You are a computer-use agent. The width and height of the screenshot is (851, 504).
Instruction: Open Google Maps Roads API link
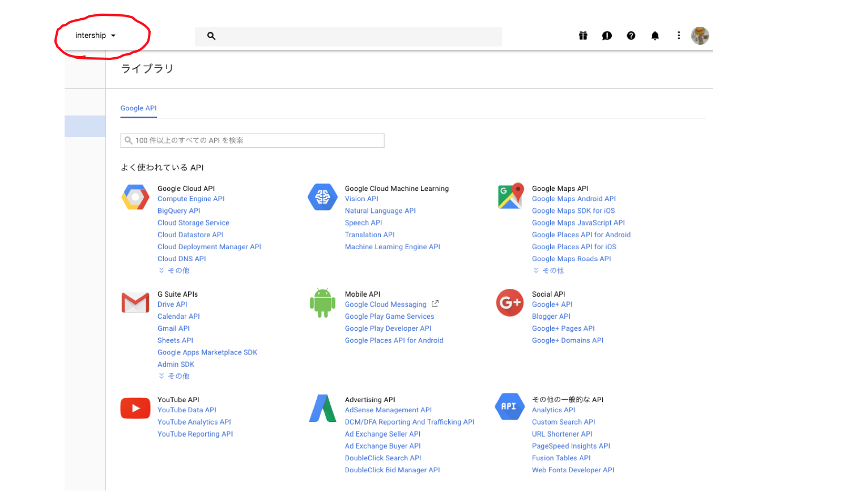click(571, 259)
